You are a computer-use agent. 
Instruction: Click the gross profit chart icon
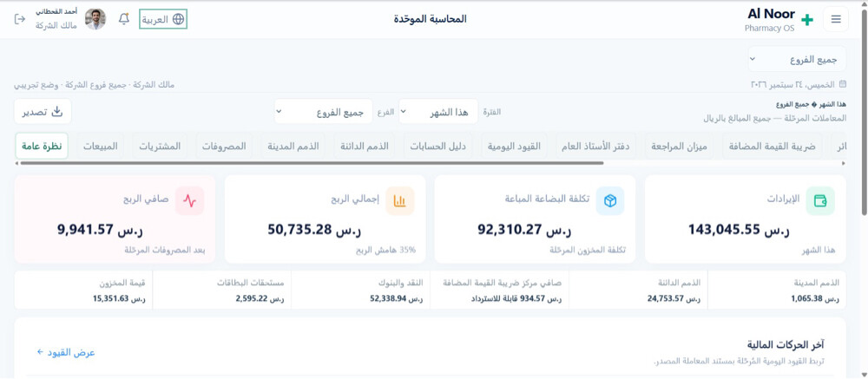coord(399,201)
